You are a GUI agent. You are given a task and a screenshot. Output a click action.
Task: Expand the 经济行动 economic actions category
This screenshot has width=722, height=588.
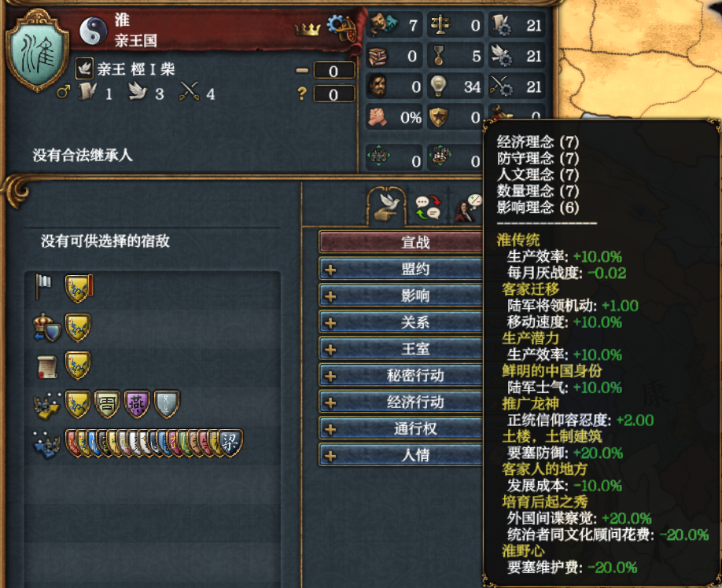[x=401, y=402]
